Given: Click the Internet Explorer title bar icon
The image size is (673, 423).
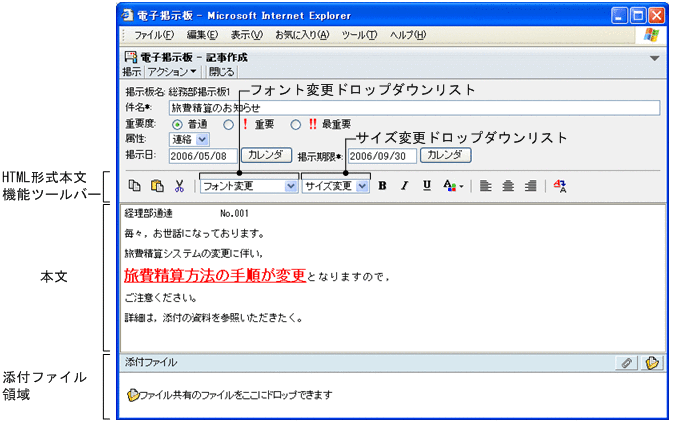Looking at the screenshot, I should (127, 15).
